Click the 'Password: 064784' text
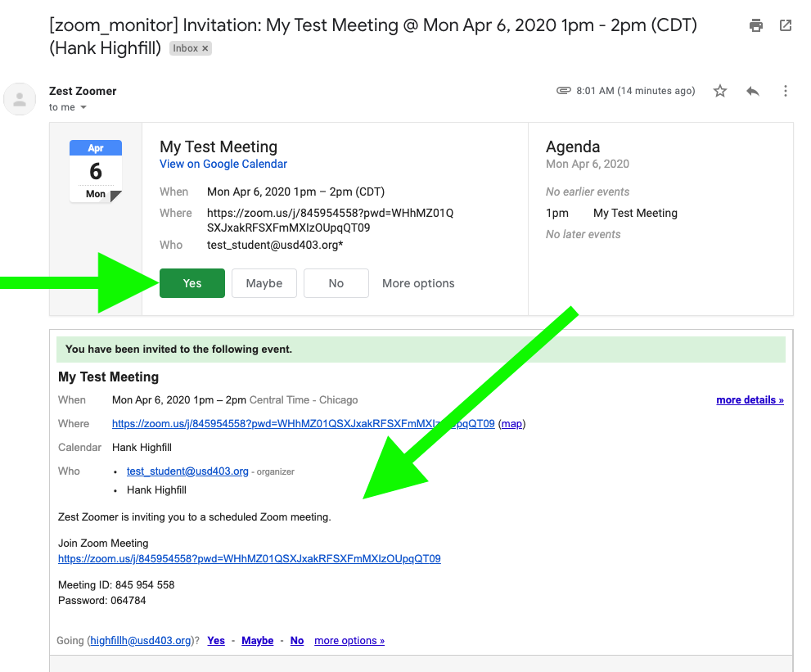Viewport: 811px width, 672px height. tap(102, 601)
